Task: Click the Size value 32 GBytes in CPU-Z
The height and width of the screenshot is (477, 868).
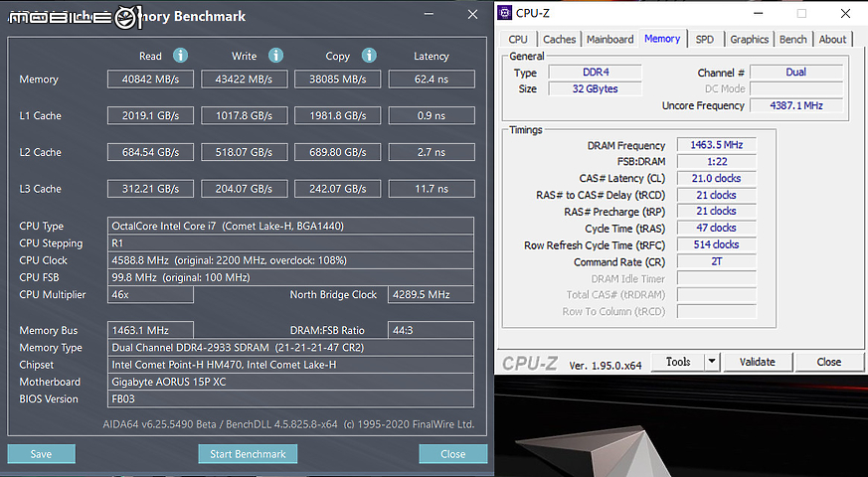Action: tap(596, 88)
